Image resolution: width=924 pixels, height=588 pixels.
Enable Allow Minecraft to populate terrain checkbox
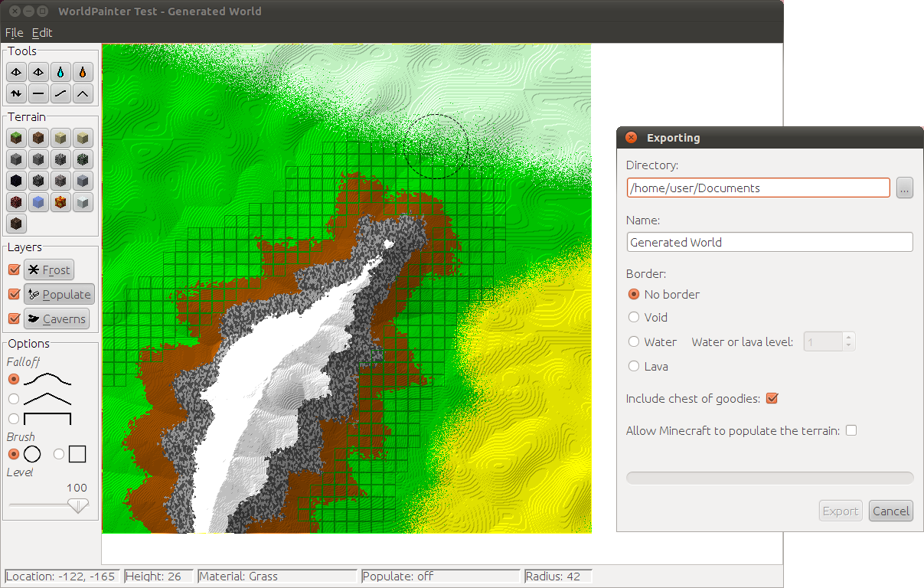(x=851, y=430)
